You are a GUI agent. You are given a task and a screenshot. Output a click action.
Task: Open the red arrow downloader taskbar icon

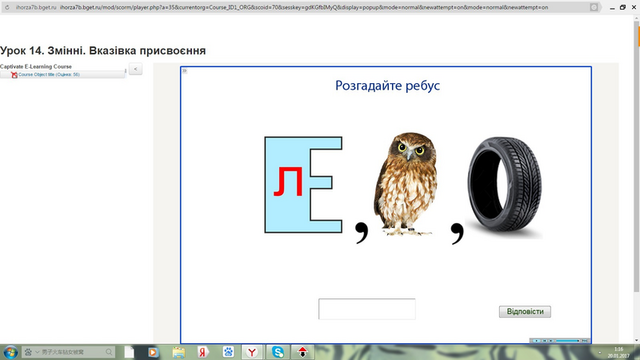coord(302,352)
